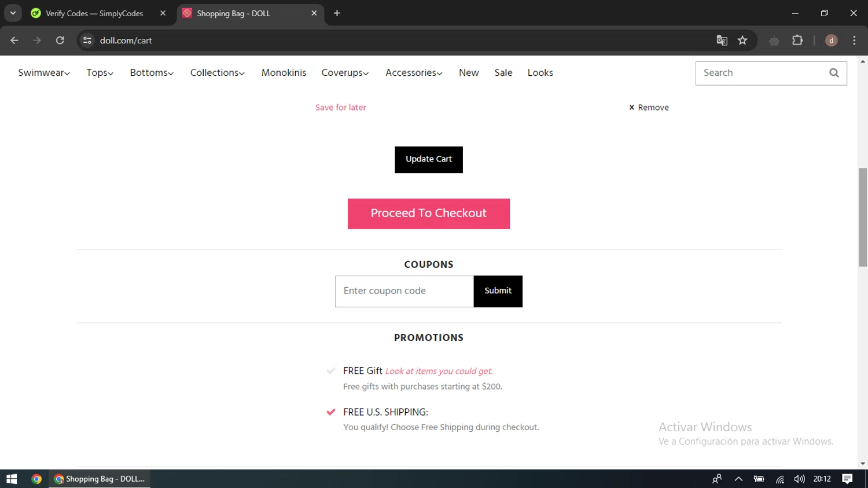The width and height of the screenshot is (868, 488).
Task: Click the grayed-out extension icon in the toolbar
Action: pyautogui.click(x=774, y=41)
